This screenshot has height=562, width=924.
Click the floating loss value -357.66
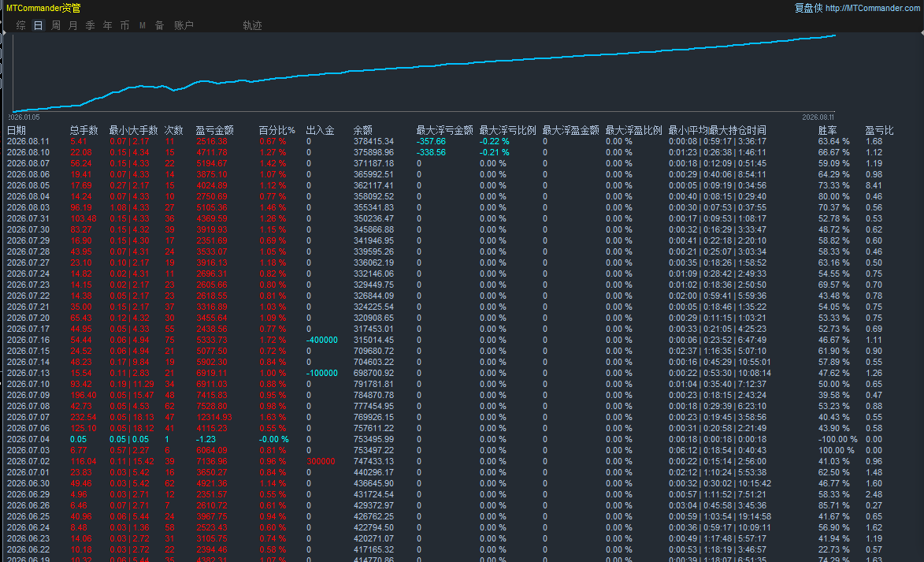(x=431, y=142)
